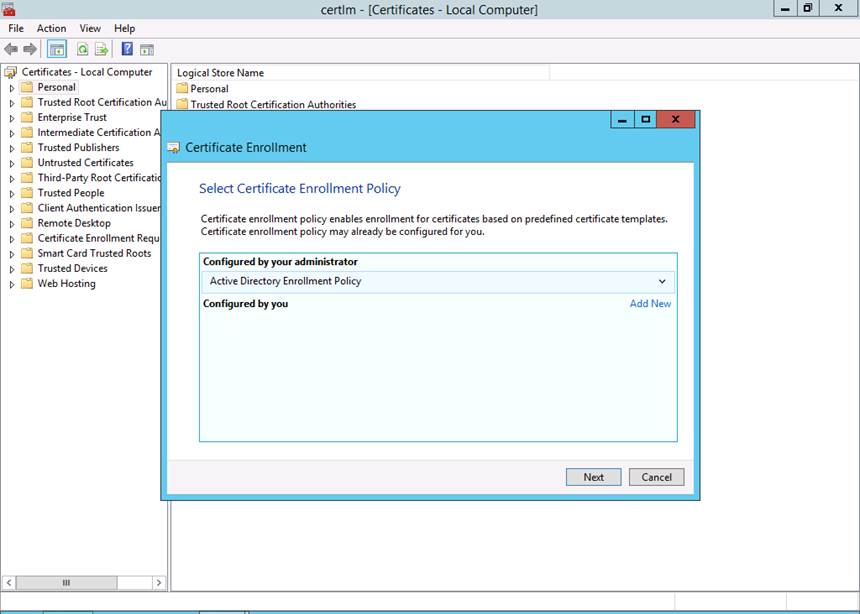Expand the Personal tree node arrow
Screen dimensions: 860x614
[12, 88]
